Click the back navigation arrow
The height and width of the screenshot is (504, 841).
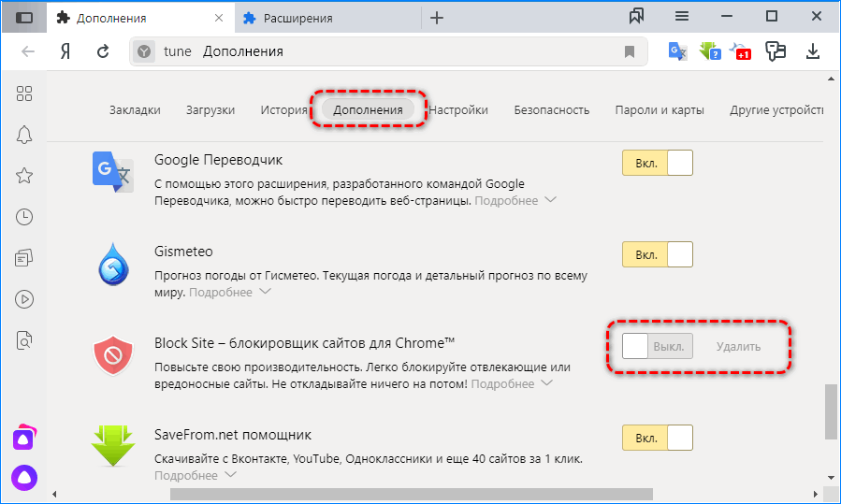(28, 51)
